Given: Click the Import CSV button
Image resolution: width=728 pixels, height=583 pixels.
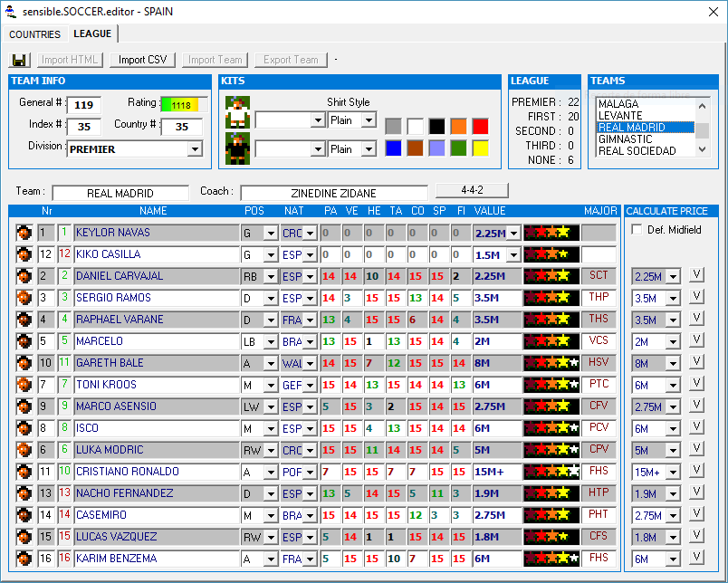Looking at the screenshot, I should pyautogui.click(x=142, y=60).
